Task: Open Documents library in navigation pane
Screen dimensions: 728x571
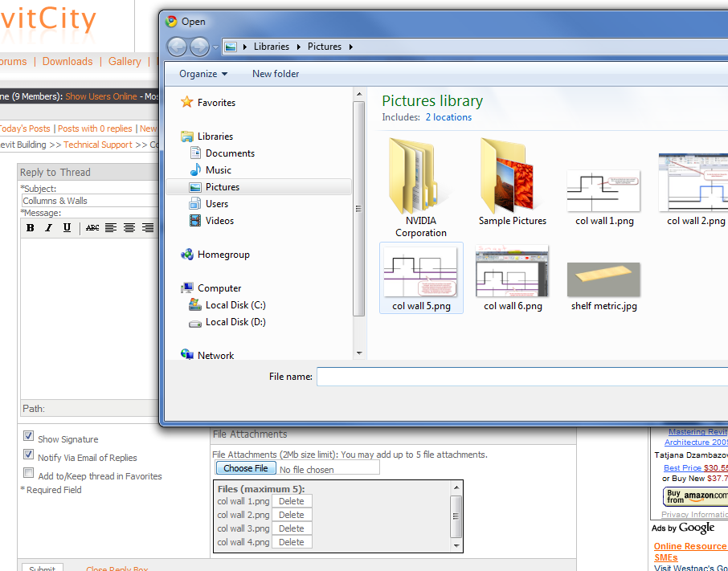Action: tap(222, 153)
